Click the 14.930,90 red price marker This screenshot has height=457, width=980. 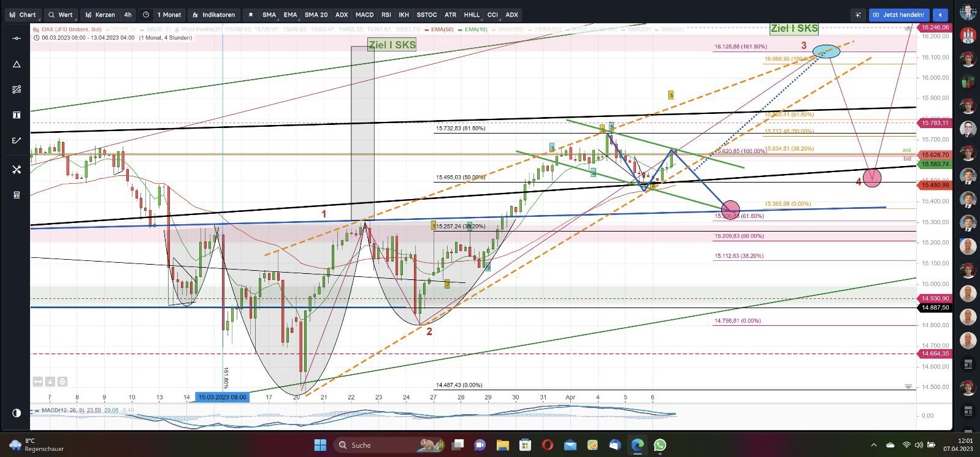click(935, 298)
